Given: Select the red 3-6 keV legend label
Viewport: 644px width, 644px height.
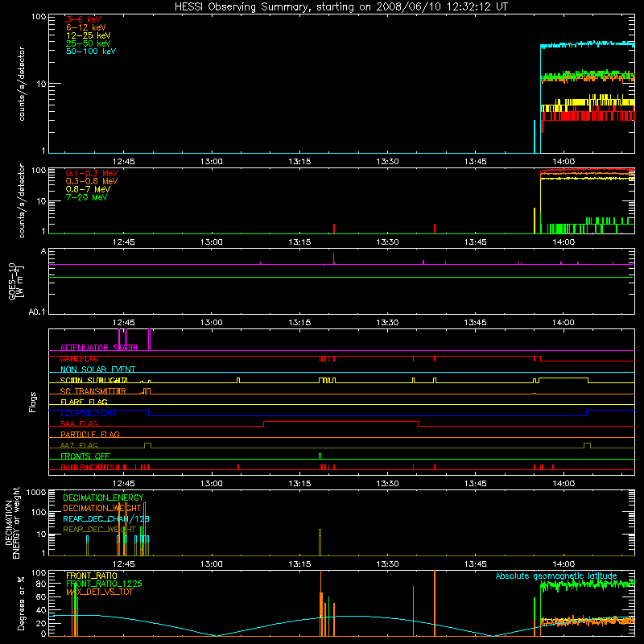Looking at the screenshot, I should (x=84, y=19).
